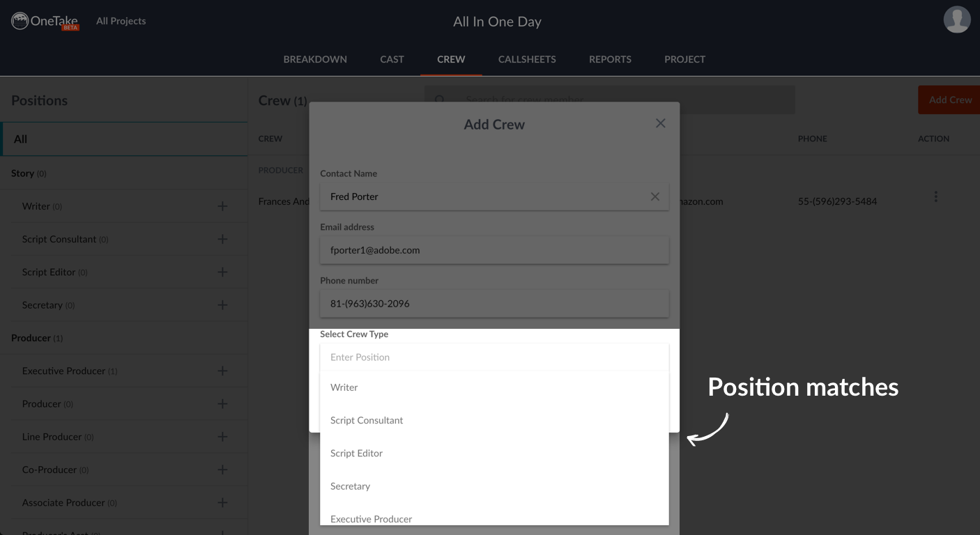
Task: Open the user profile avatar
Action: click(957, 20)
